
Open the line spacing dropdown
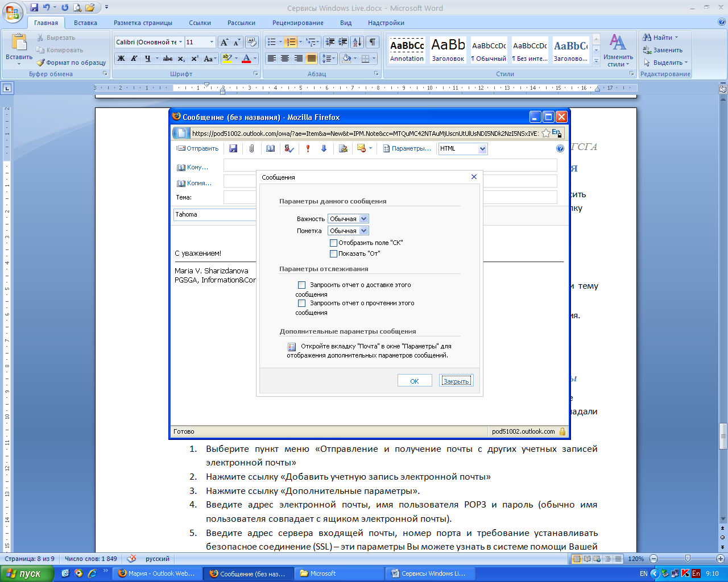(329, 59)
